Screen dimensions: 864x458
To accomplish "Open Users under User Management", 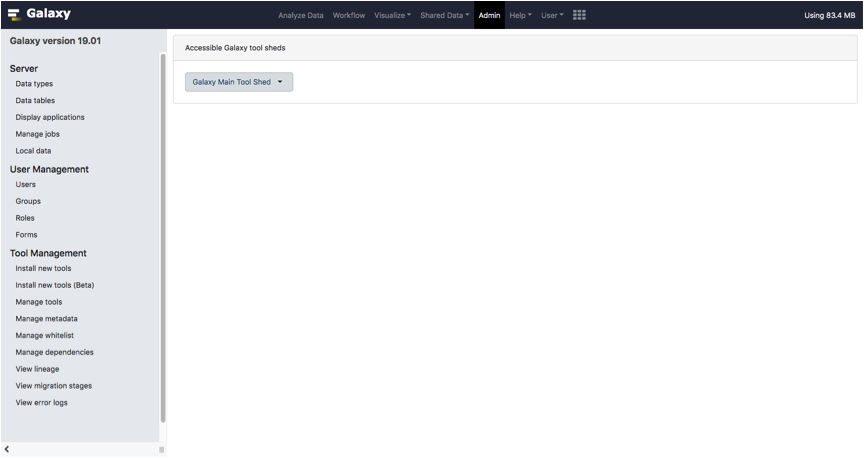I will click(25, 185).
